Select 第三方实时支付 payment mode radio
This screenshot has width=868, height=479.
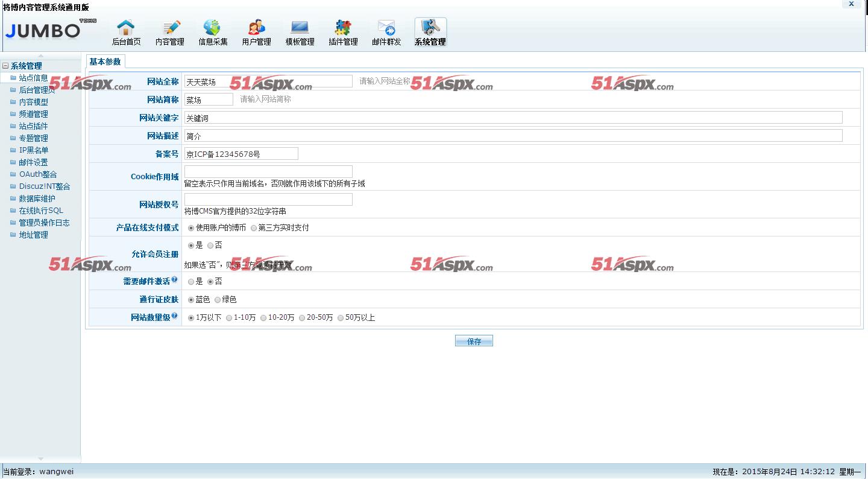click(254, 228)
